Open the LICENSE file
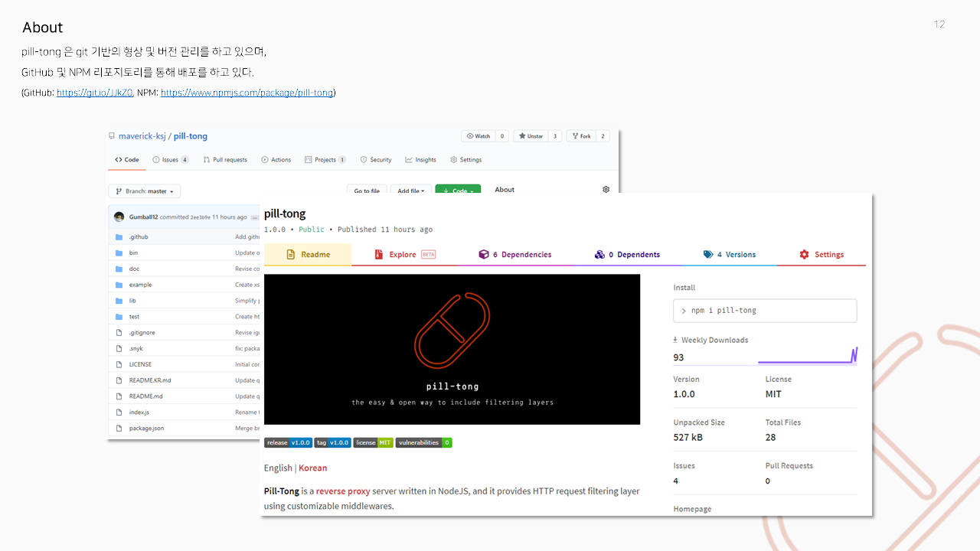The image size is (980, 551). coord(140,364)
